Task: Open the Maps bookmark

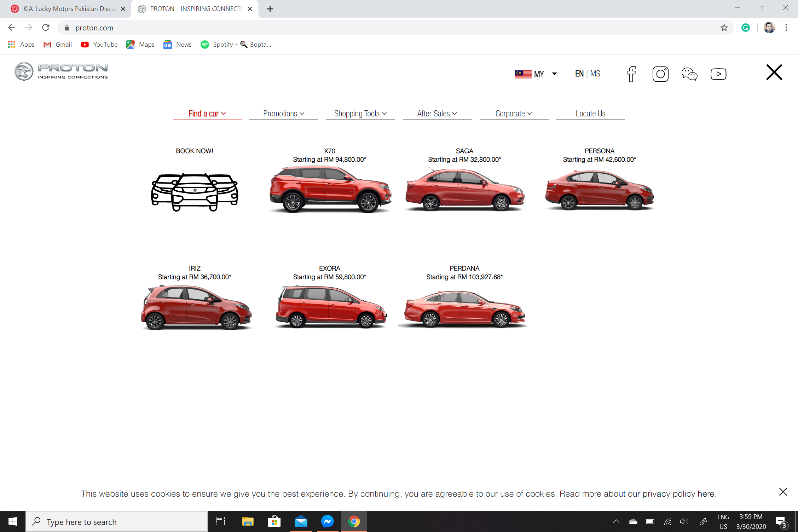Action: pos(141,45)
